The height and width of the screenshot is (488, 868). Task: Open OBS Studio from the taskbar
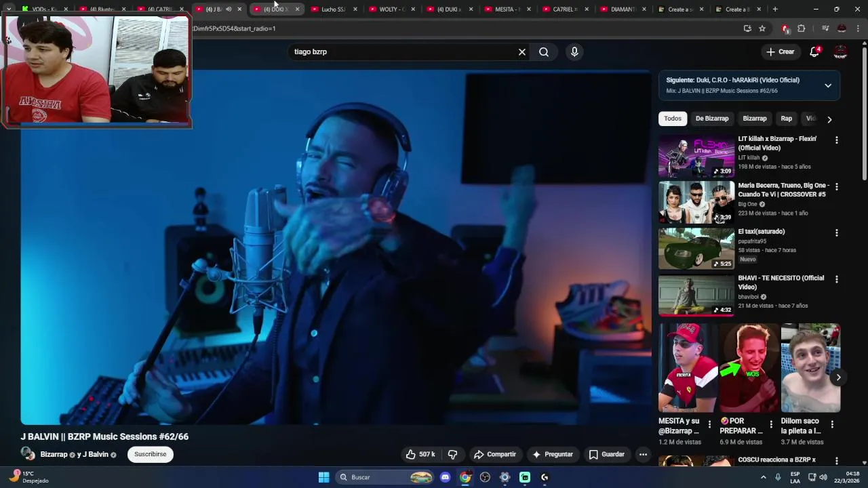pos(485,477)
